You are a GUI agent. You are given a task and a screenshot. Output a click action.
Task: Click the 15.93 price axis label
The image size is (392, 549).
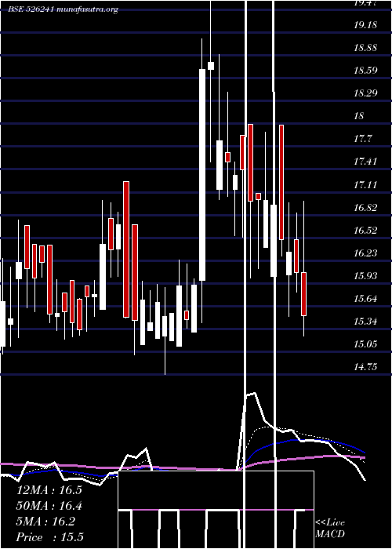click(x=365, y=276)
